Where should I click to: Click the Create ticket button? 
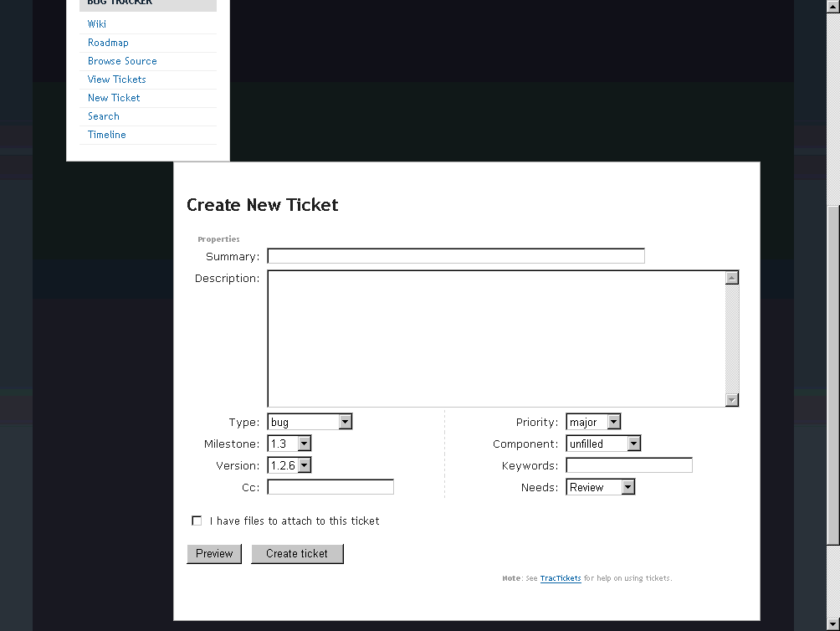coord(297,553)
